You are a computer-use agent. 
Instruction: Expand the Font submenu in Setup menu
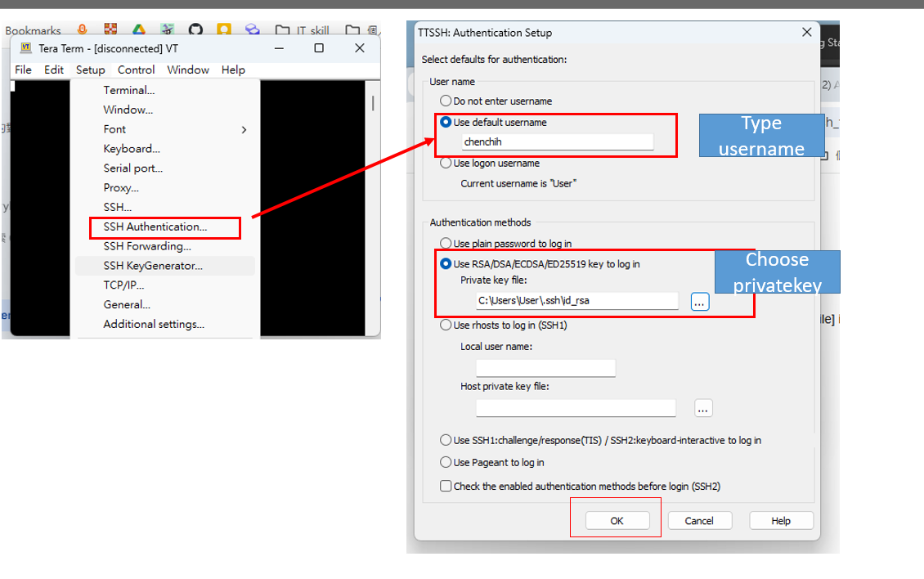coord(244,129)
